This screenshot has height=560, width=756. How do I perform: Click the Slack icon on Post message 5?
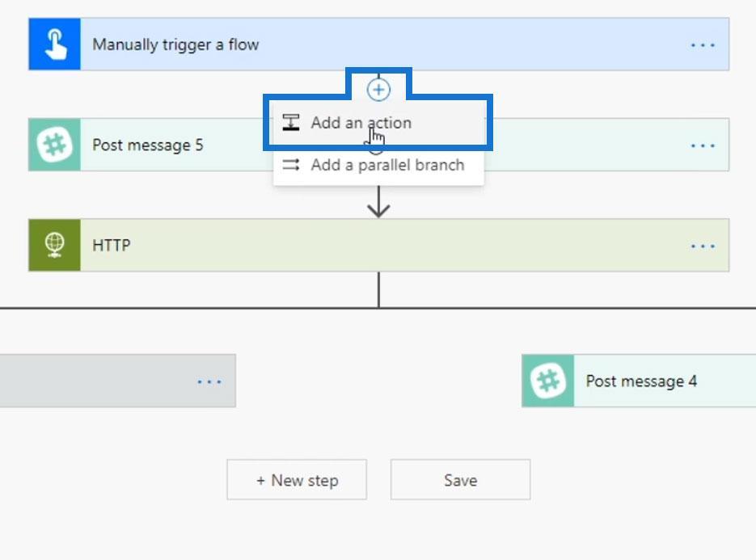54,145
